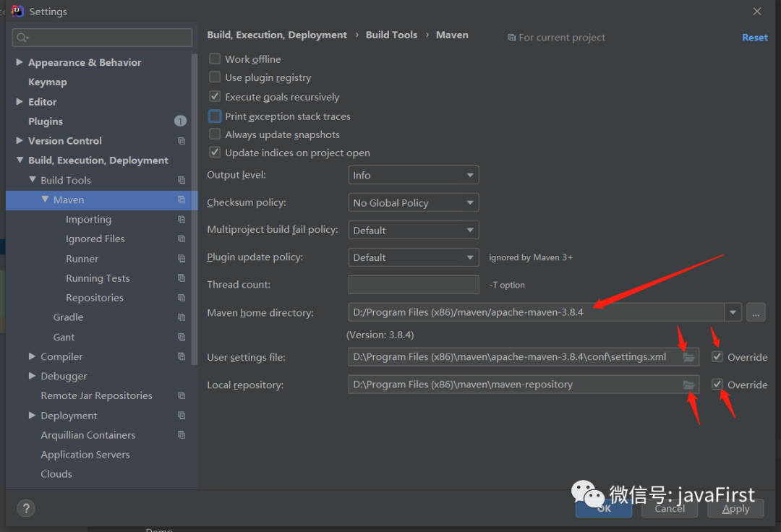Click the Plugins update count badge

(180, 121)
